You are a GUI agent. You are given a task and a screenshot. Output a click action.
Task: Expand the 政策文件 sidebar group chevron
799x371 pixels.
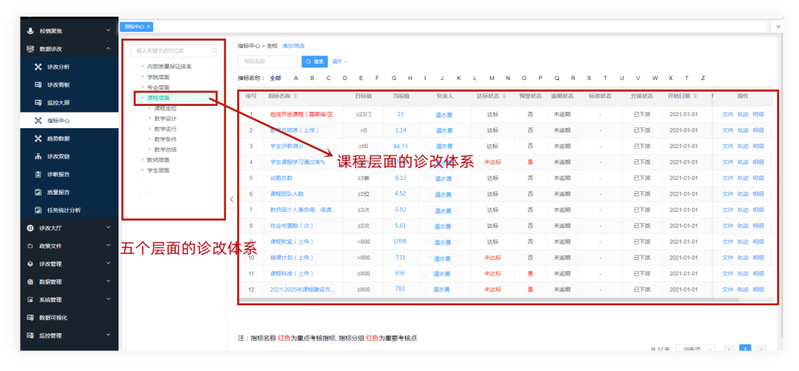(x=108, y=246)
